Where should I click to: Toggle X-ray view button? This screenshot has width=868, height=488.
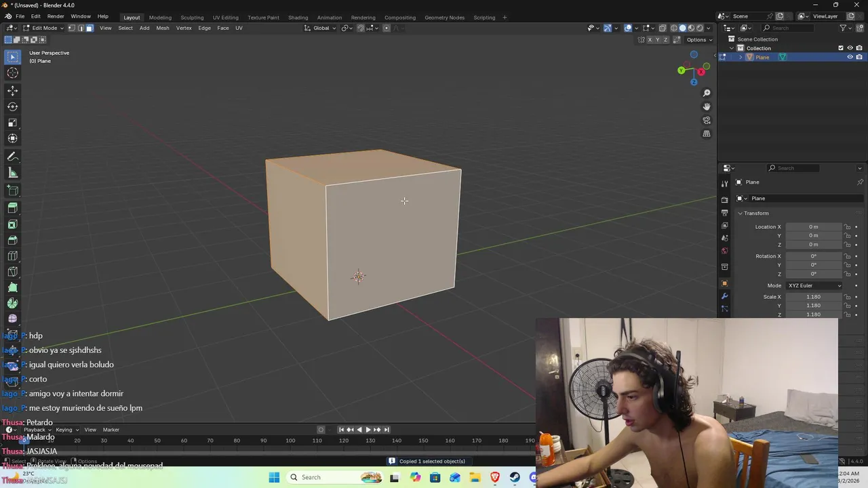(663, 28)
